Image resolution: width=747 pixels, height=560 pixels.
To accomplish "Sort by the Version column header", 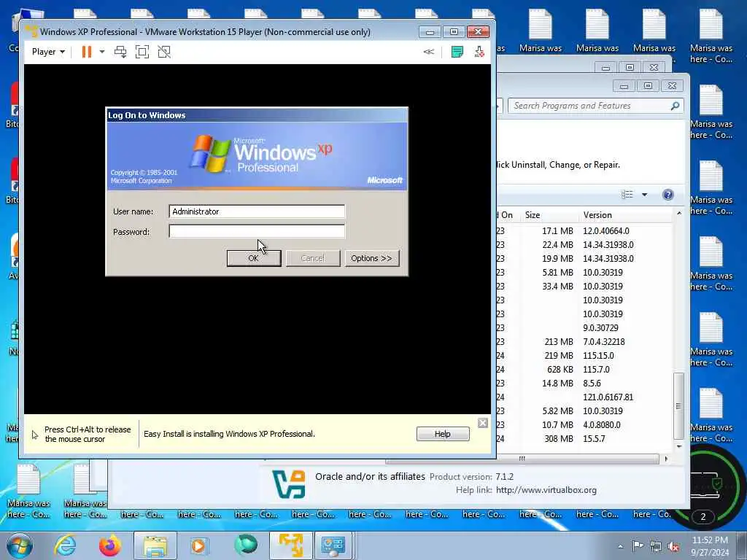I will 626,215.
